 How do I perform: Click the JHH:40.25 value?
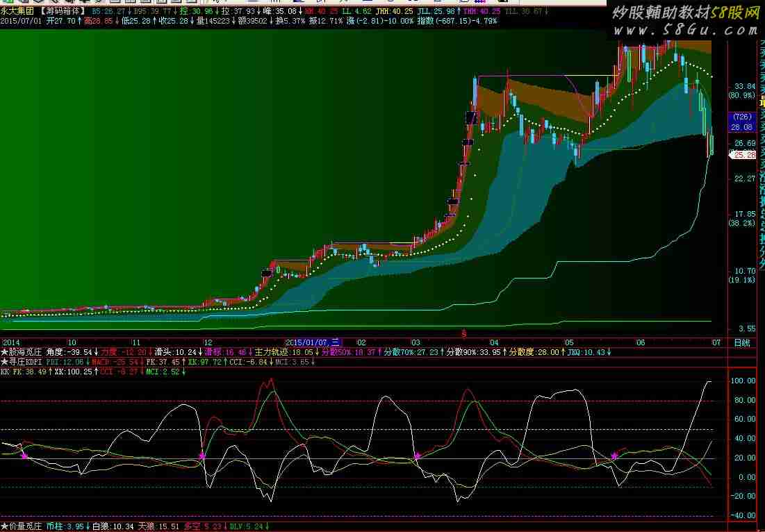[394, 10]
